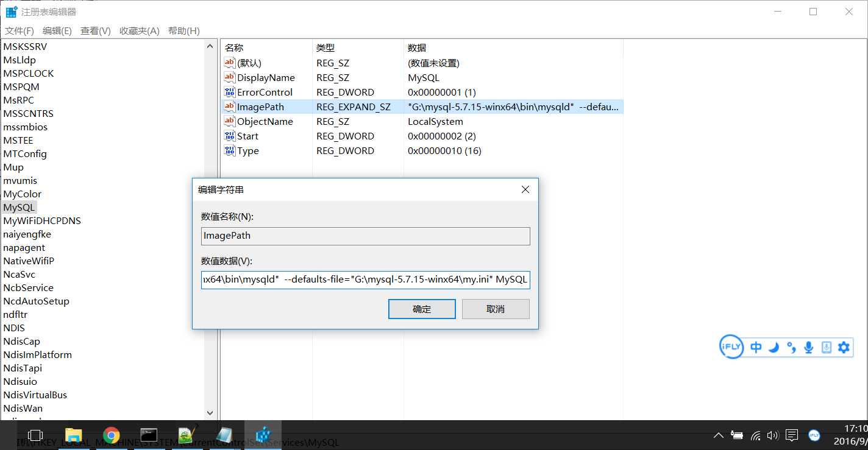Cancel the dialog with 取消 button
The width and height of the screenshot is (868, 450).
coord(496,309)
